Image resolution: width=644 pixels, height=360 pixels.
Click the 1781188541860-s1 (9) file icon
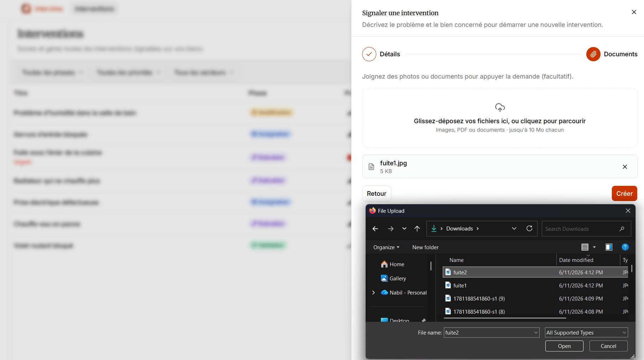448,298
